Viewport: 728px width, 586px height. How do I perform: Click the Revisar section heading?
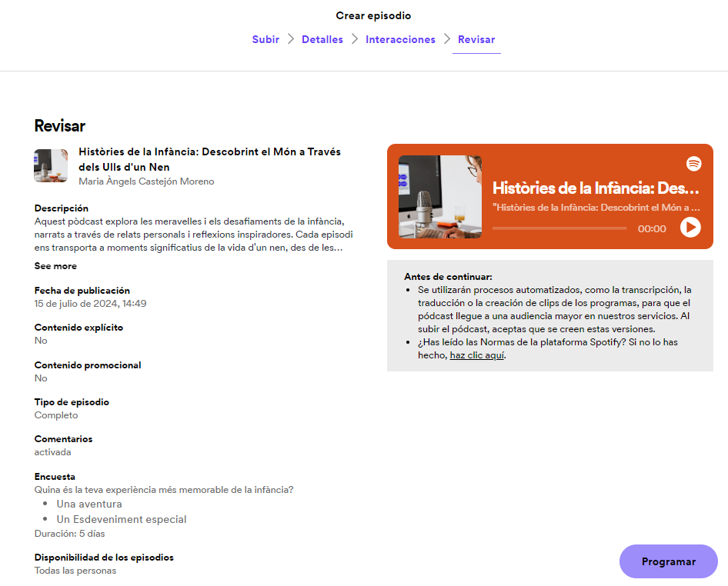[60, 126]
